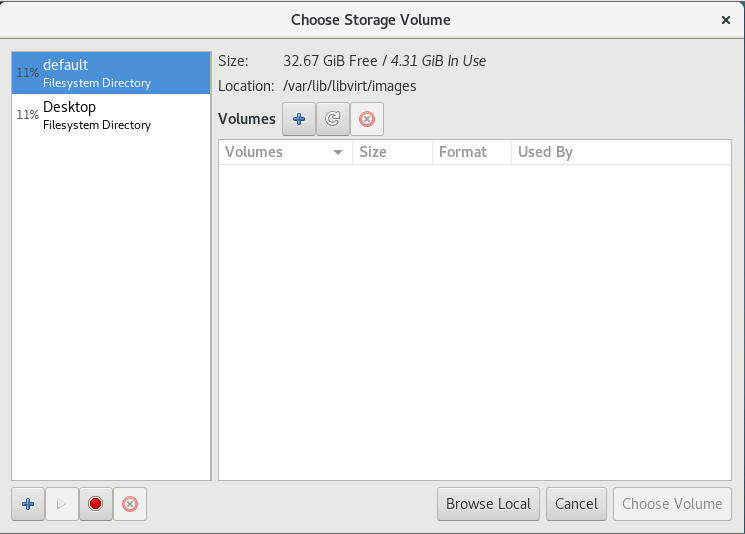Image resolution: width=745 pixels, height=534 pixels.
Task: Open Browse Local file chooser
Action: click(x=488, y=504)
